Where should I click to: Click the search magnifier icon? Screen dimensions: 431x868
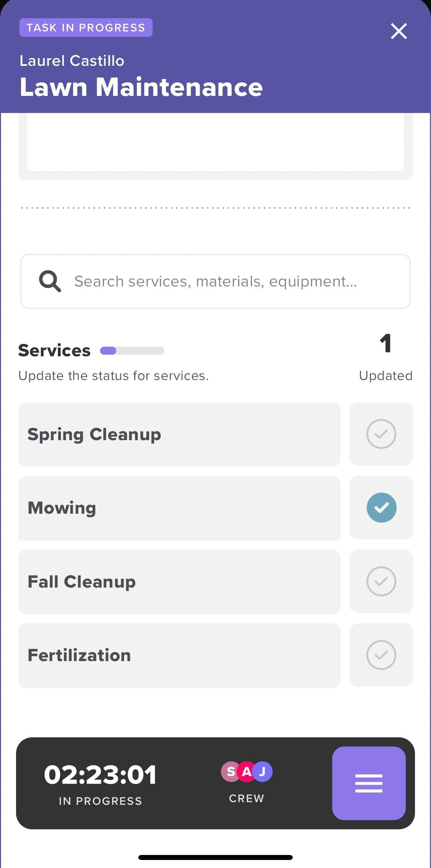[50, 281]
